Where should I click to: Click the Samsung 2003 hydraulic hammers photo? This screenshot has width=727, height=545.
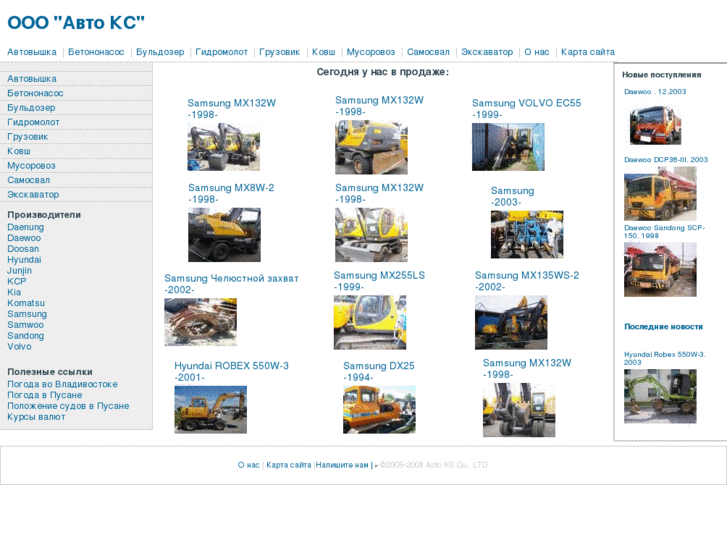tap(527, 235)
